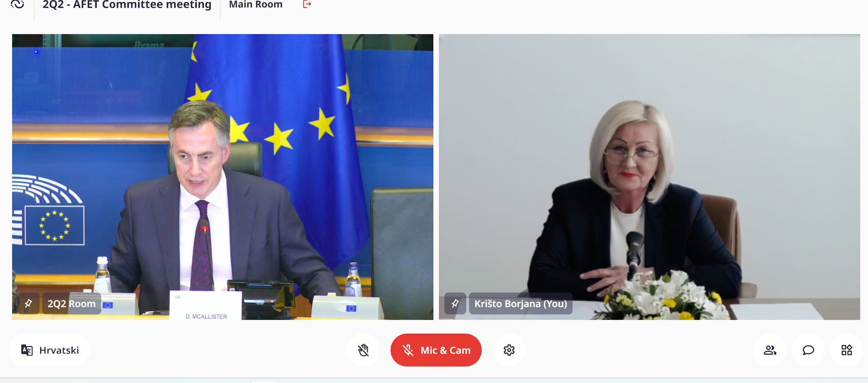Open the apps grid layout icon
The width and height of the screenshot is (868, 383).
(x=846, y=350)
